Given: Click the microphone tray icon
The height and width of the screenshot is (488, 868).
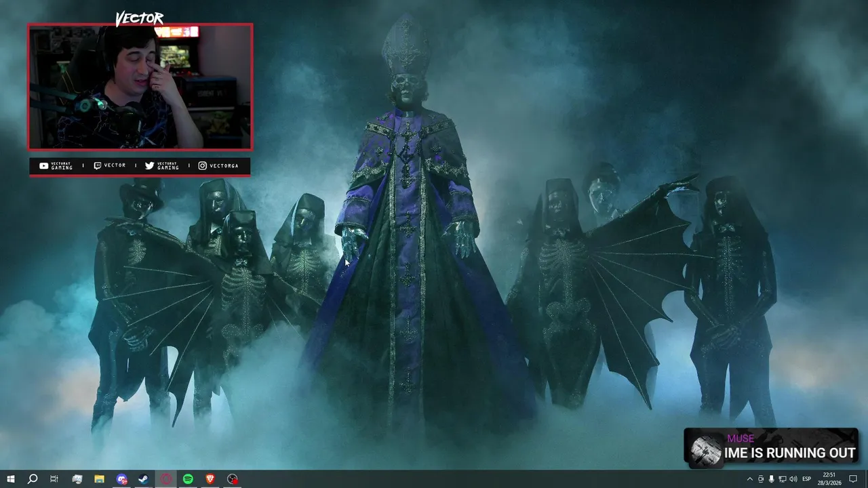Looking at the screenshot, I should pyautogui.click(x=771, y=479).
